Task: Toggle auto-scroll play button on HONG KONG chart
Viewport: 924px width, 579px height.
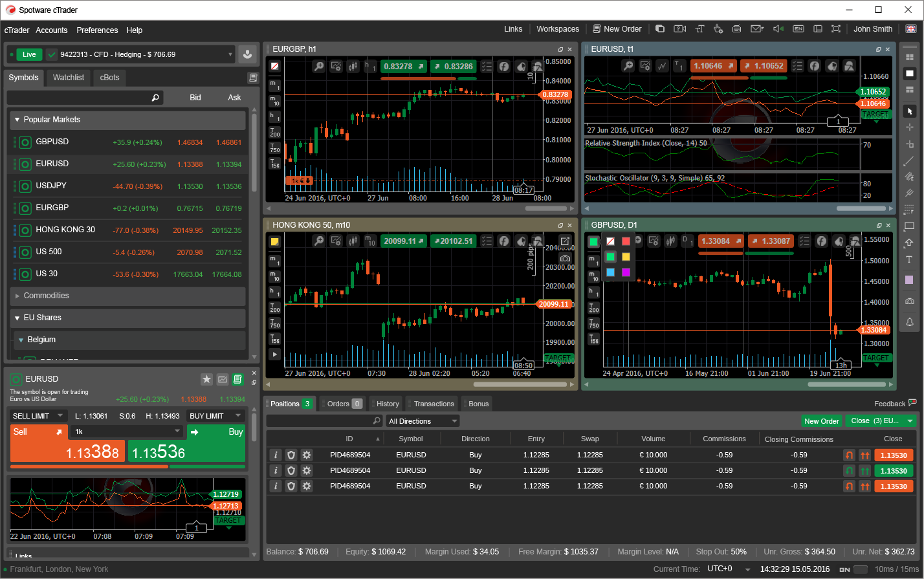Action: point(275,355)
